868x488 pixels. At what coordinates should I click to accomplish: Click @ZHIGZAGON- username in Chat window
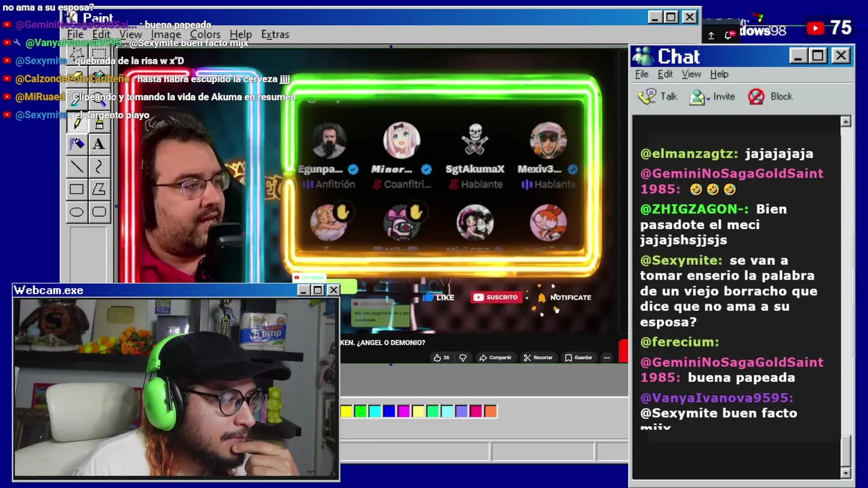pos(694,209)
